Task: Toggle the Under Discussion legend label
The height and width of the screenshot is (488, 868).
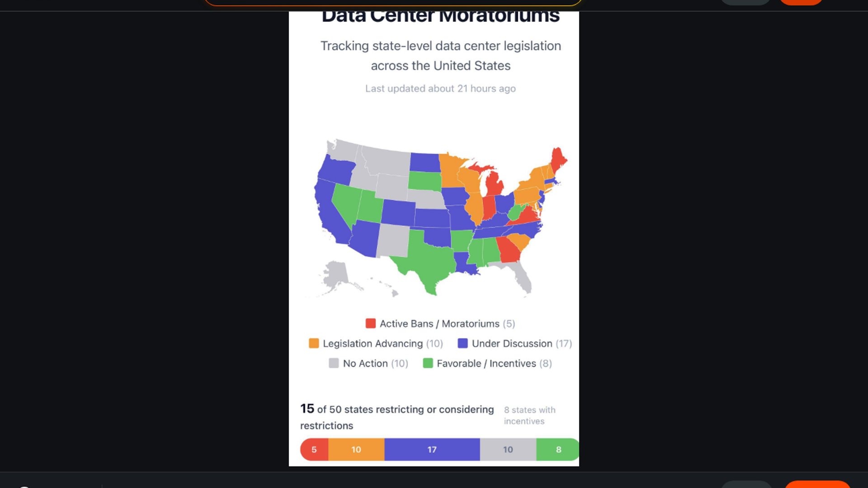Action: point(512,343)
